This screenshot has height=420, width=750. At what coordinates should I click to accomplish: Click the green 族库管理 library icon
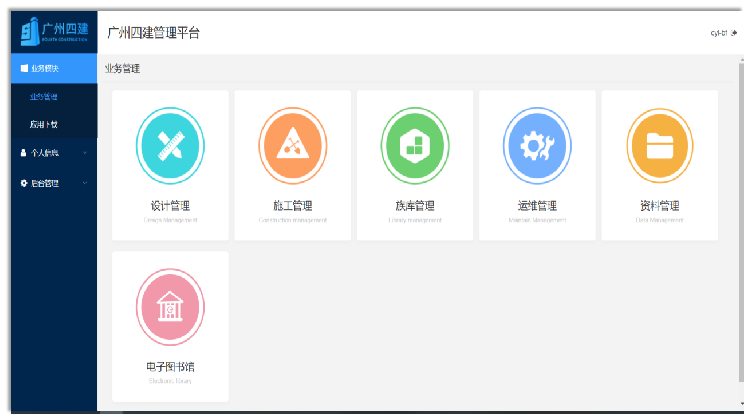415,145
